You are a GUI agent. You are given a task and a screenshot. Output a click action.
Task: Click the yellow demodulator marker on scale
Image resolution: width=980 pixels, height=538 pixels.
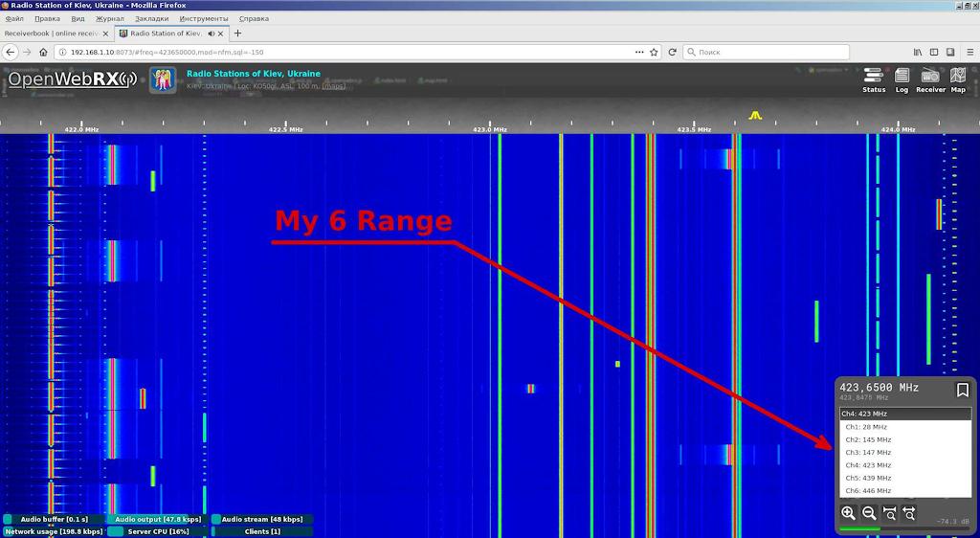(755, 116)
